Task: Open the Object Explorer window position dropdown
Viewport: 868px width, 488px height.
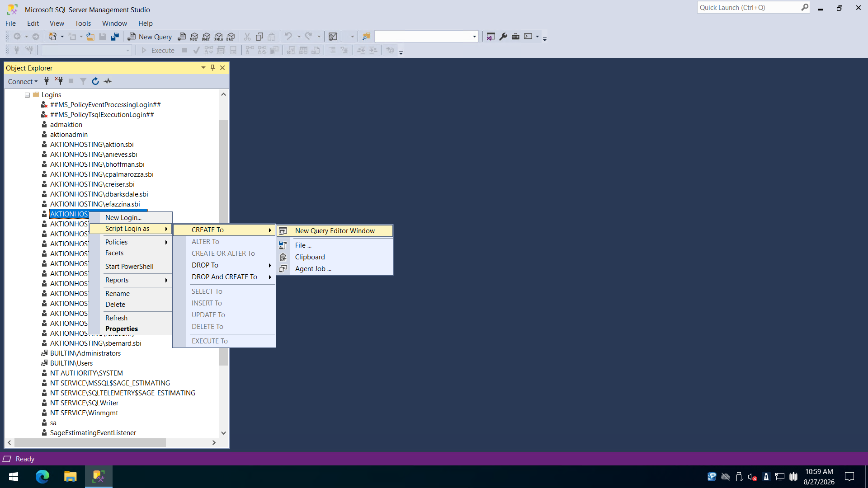Action: 203,68
